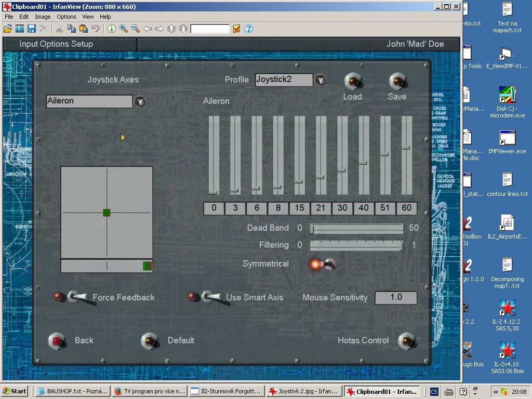Click the Copy icon in toolbar
532x399 pixels.
(x=71, y=29)
